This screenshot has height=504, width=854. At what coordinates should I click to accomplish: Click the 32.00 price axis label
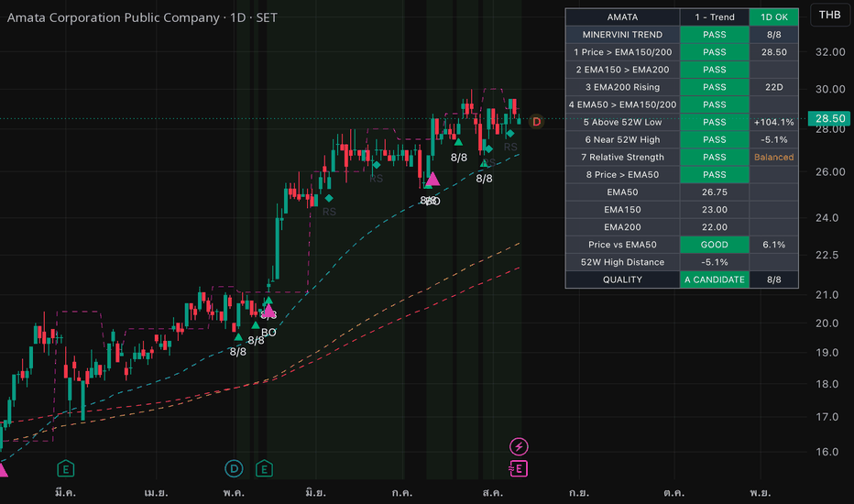[830, 51]
